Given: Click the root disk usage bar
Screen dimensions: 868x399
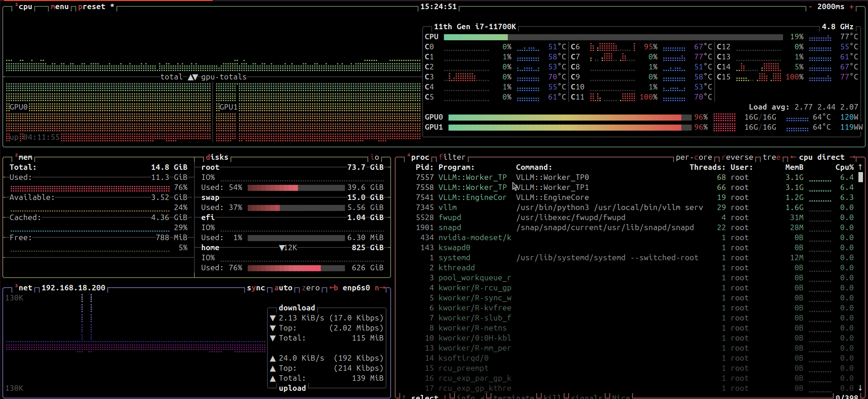Looking at the screenshot, I should pos(296,188).
